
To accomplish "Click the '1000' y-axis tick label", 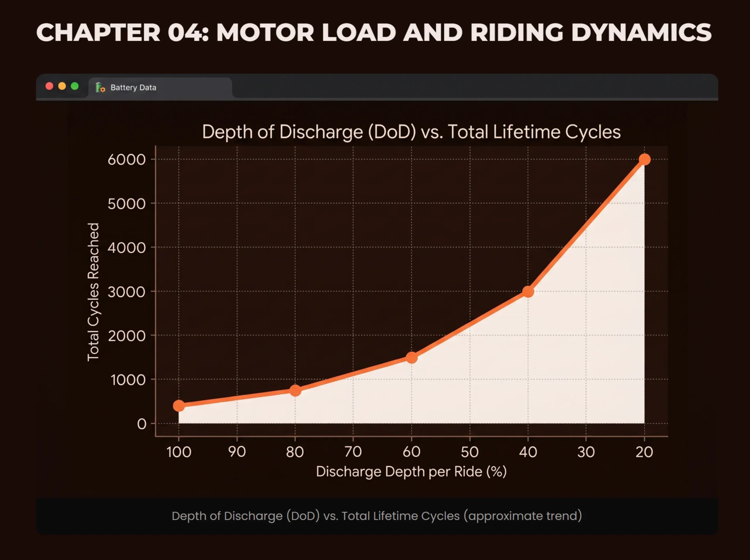I will tap(128, 380).
